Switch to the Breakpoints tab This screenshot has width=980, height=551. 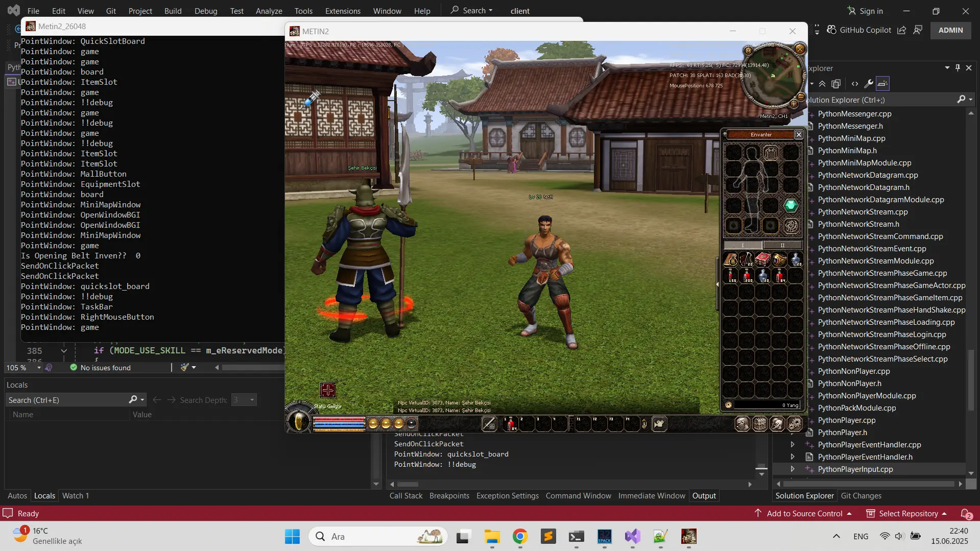tap(449, 496)
